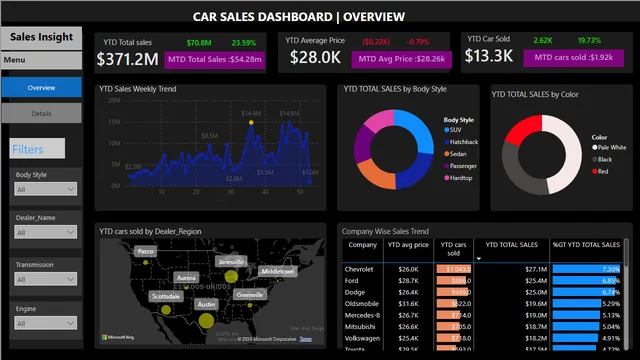Select the Volkswagen row
Image resolution: width=640 pixels, height=360 pixels.
click(482, 338)
